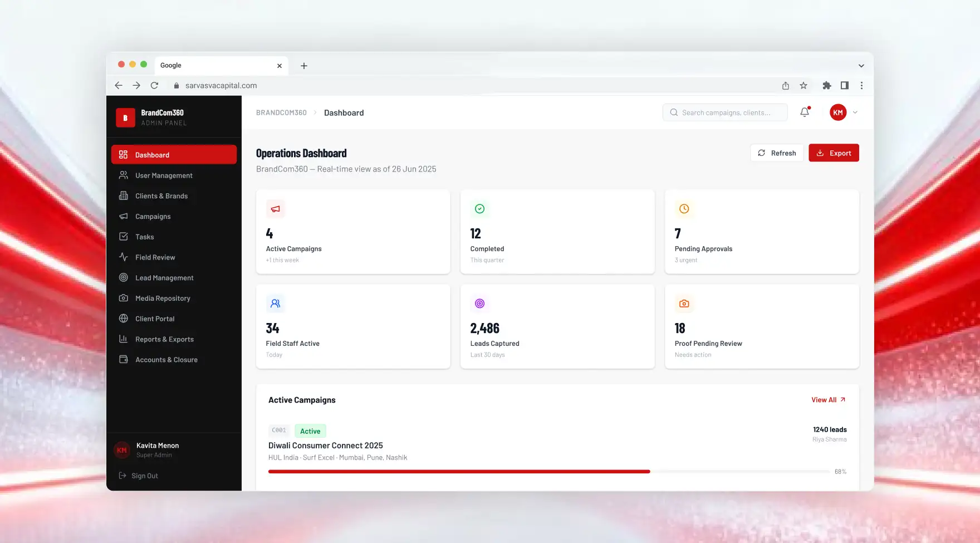Click the Refresh button

(x=777, y=153)
